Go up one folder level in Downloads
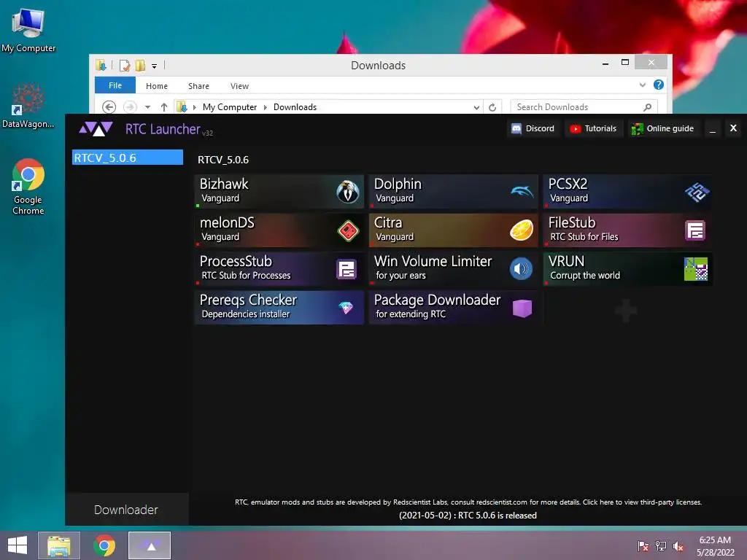The height and width of the screenshot is (560, 747). (164, 107)
